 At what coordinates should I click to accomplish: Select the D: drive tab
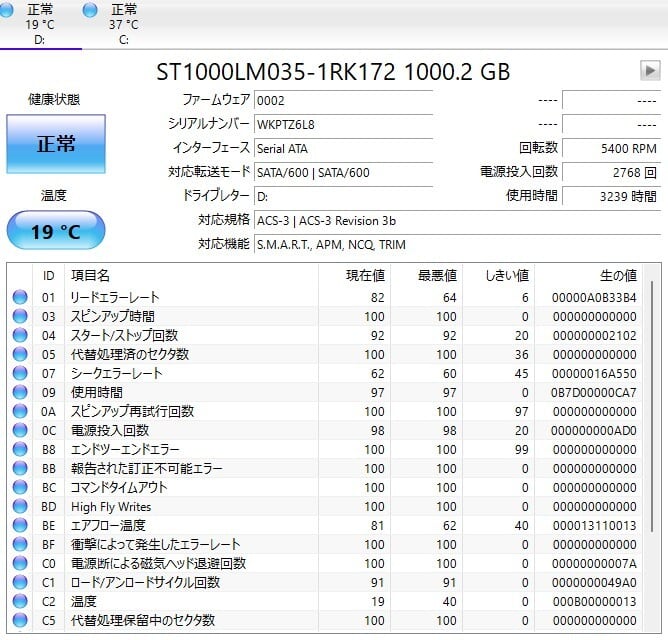point(41,24)
